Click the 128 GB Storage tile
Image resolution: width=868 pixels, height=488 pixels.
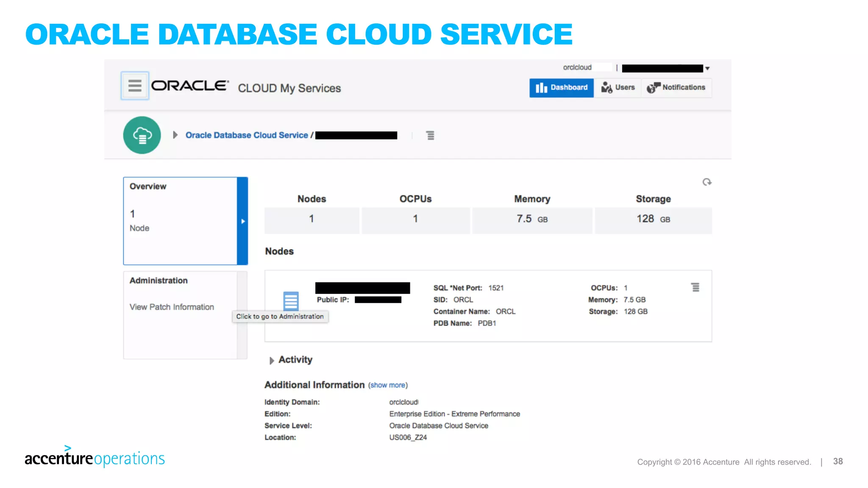point(654,220)
